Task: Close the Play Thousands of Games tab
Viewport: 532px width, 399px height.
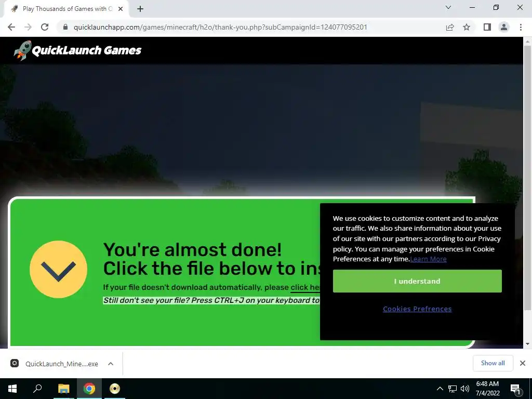Action: tap(121, 9)
